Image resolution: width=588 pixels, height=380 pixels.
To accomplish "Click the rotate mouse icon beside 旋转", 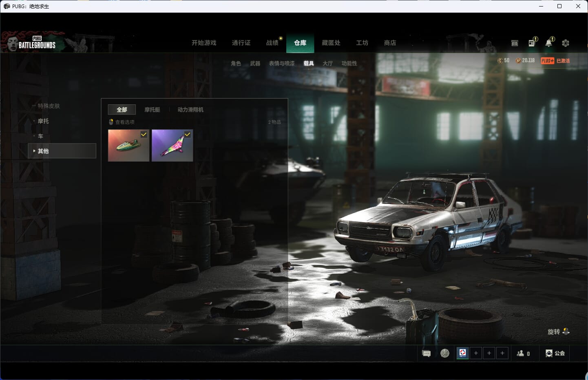I will [x=566, y=331].
